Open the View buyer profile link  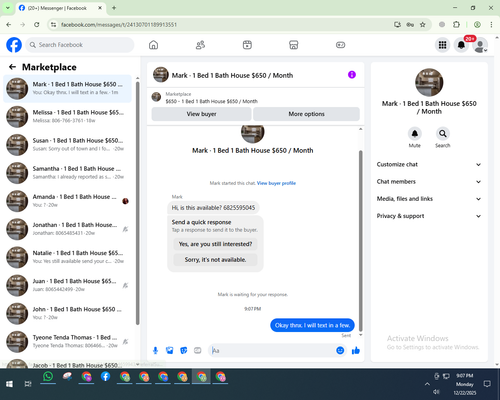pos(276,183)
